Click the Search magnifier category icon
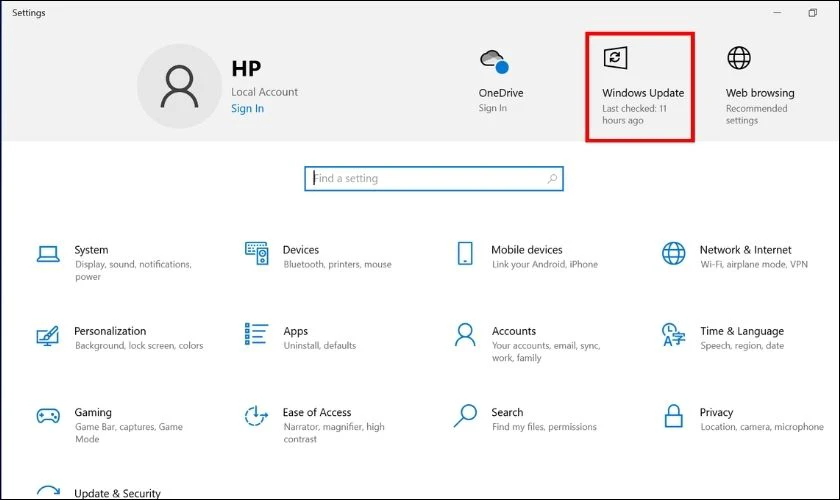The width and height of the screenshot is (840, 500). (x=465, y=416)
